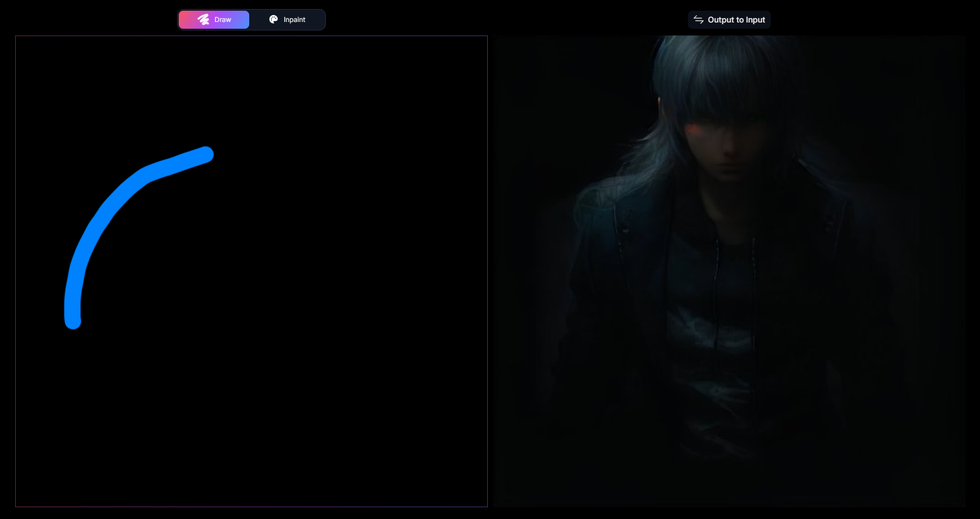
Task: Switch to the Draw mode tab
Action: [214, 20]
